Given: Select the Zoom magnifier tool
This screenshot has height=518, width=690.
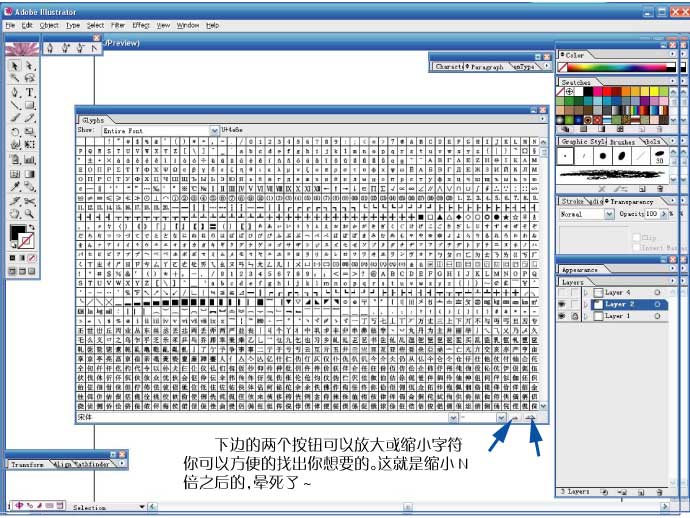Looking at the screenshot, I should pos(29,214).
